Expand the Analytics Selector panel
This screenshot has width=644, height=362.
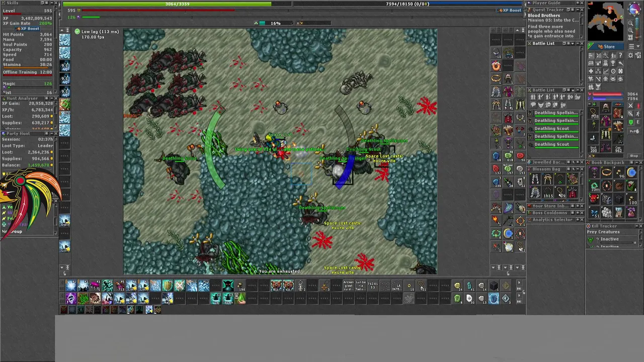(x=578, y=220)
